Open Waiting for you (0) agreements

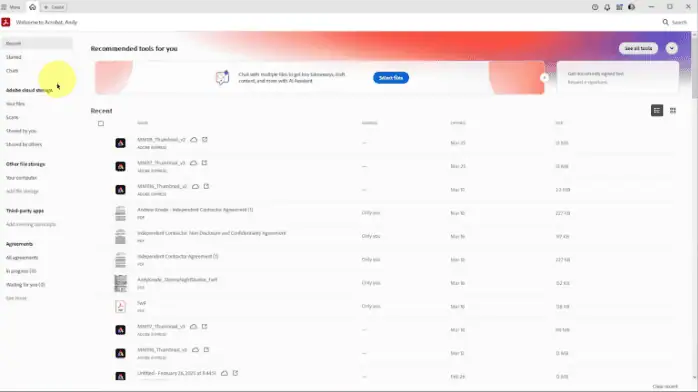tap(25, 285)
